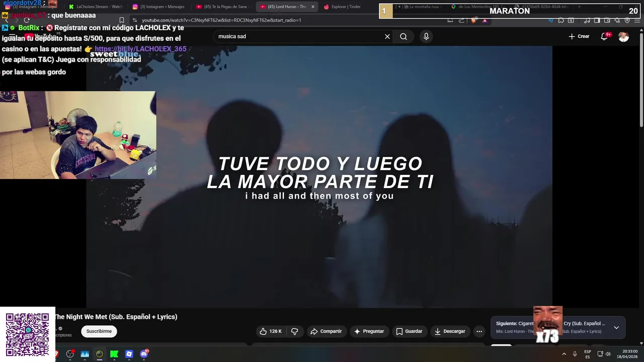Like the video with thumbs up
Viewport: 644px width, 362px height.
point(271,331)
